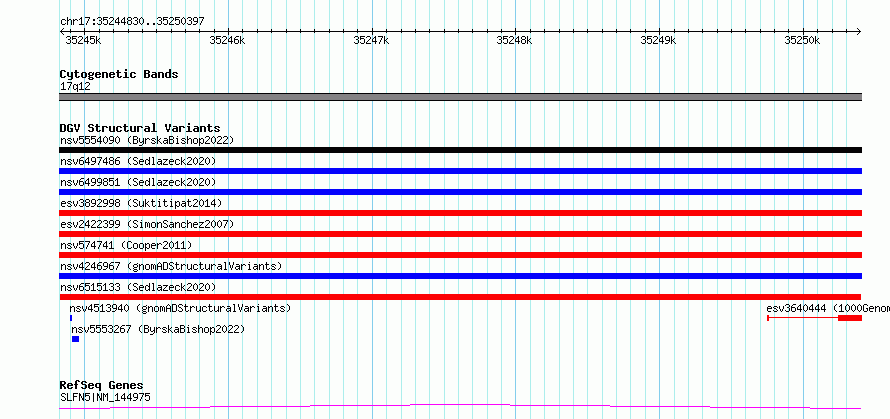Click the small blue nsv4513940 marker

click(71, 318)
